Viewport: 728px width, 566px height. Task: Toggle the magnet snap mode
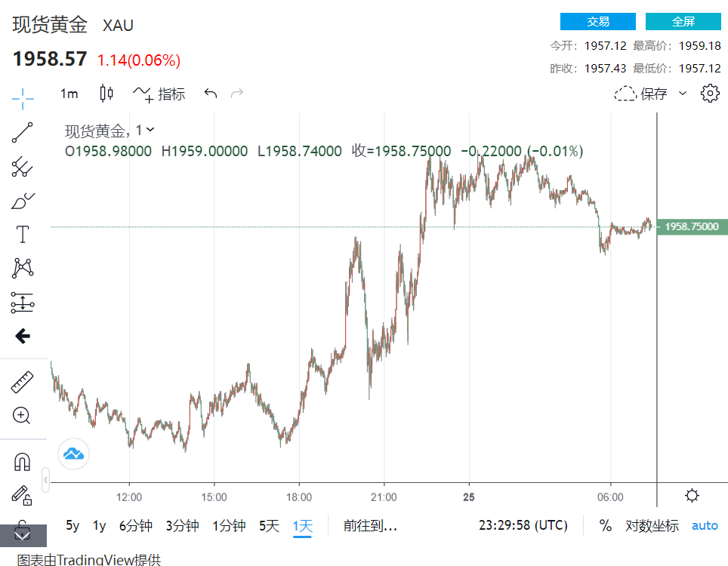[23, 461]
